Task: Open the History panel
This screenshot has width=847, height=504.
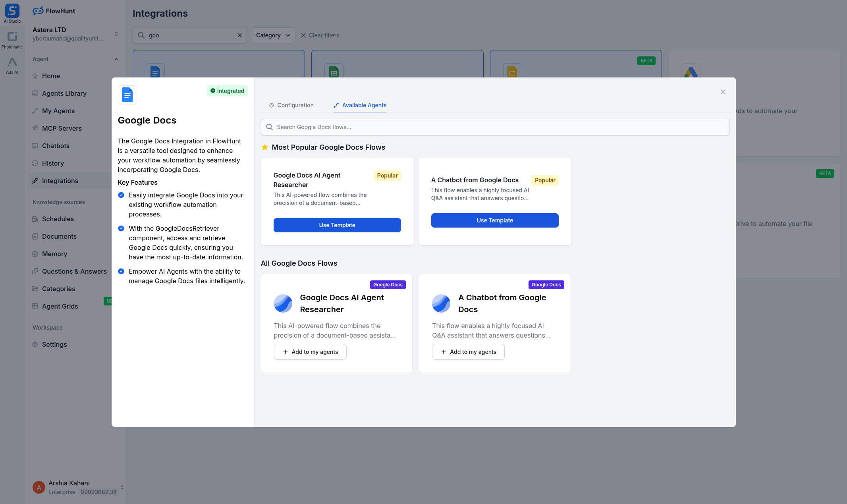Action: pyautogui.click(x=53, y=163)
